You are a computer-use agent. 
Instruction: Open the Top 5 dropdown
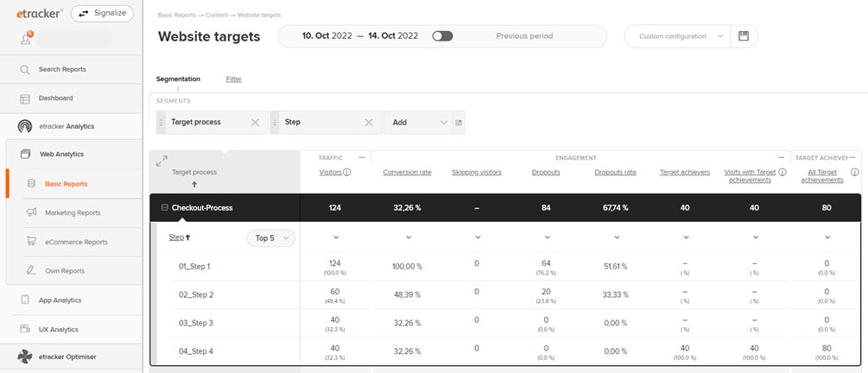pyautogui.click(x=271, y=238)
